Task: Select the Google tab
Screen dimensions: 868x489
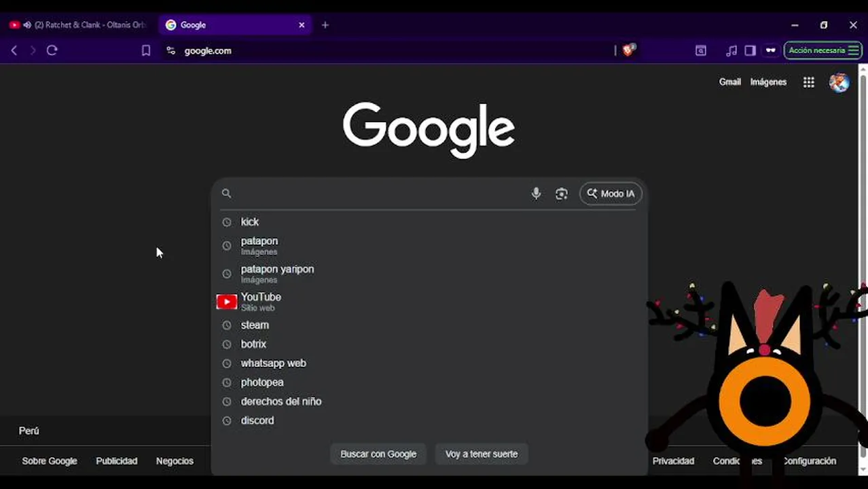Action: [x=235, y=25]
